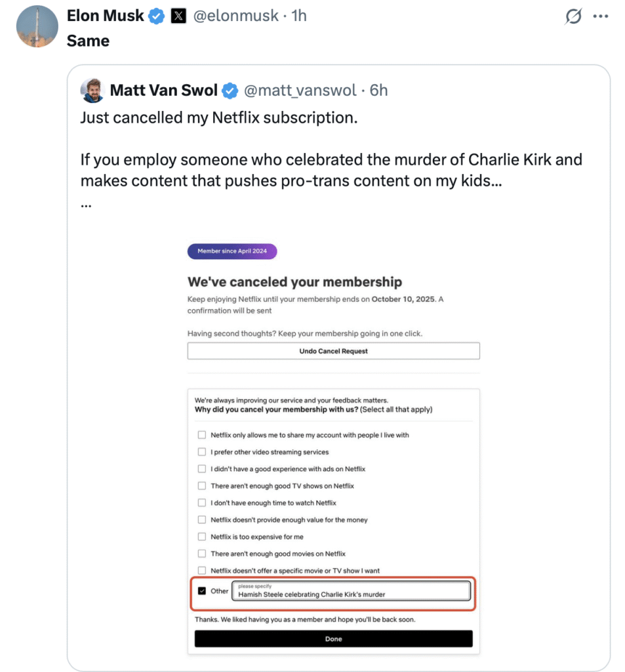
Task: Uncheck the 'Other' checkbox
Action: 202,591
